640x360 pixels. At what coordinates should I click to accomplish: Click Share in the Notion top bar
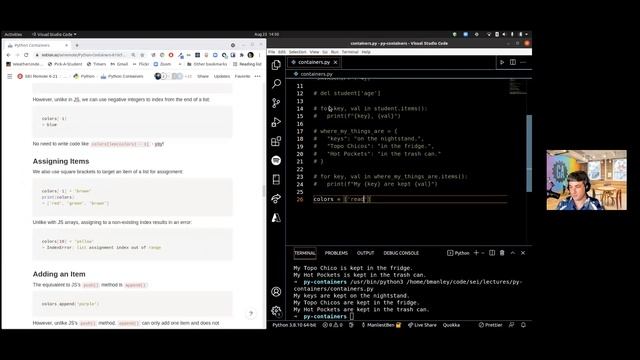tap(203, 76)
